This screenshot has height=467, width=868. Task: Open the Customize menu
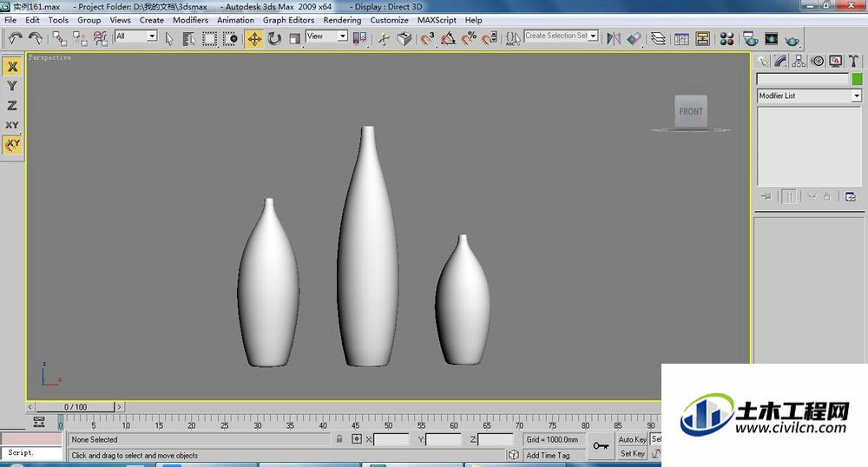coord(389,20)
